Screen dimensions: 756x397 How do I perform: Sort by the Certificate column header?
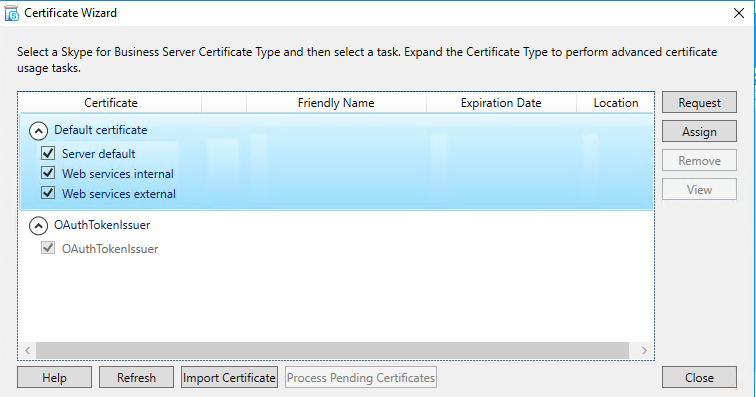[110, 103]
